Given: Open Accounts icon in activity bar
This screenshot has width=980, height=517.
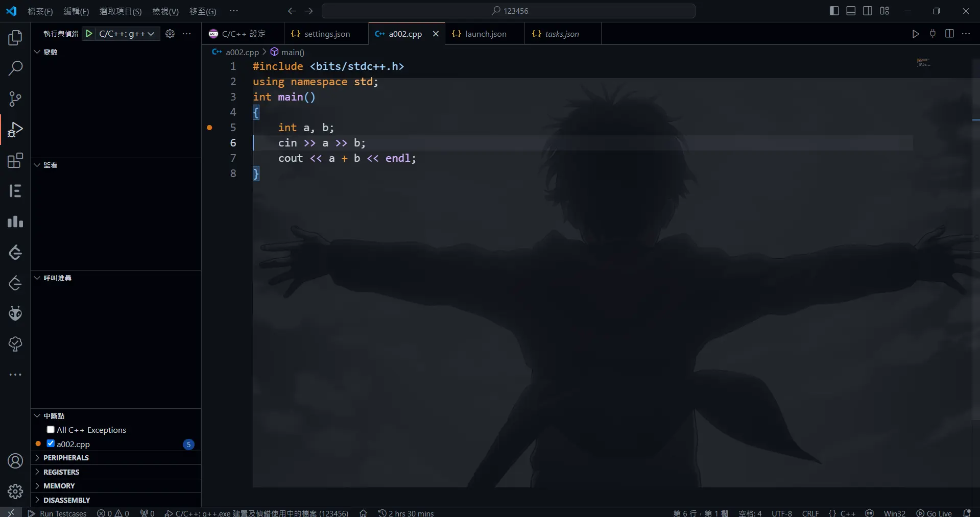Looking at the screenshot, I should coord(15,461).
